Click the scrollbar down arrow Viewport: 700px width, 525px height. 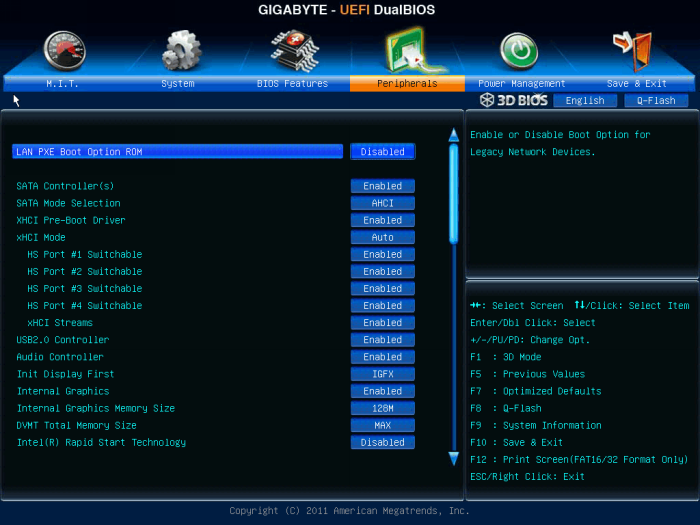(453, 456)
